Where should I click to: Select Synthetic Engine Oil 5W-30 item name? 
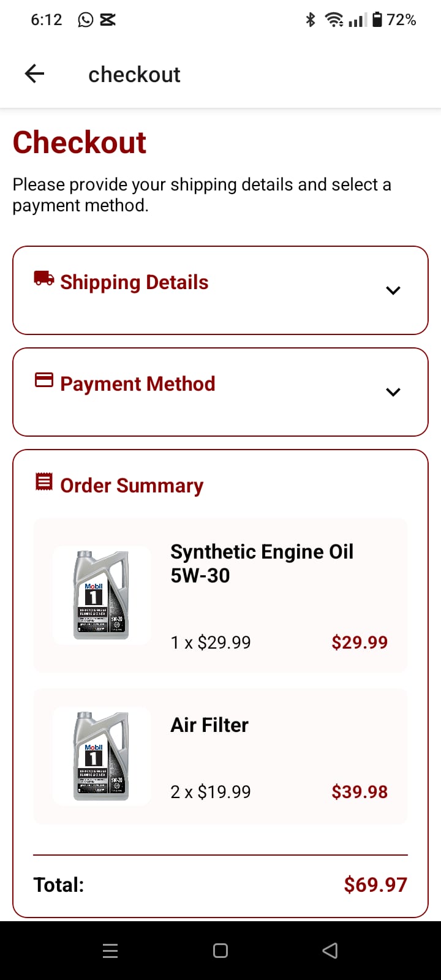[x=262, y=563]
